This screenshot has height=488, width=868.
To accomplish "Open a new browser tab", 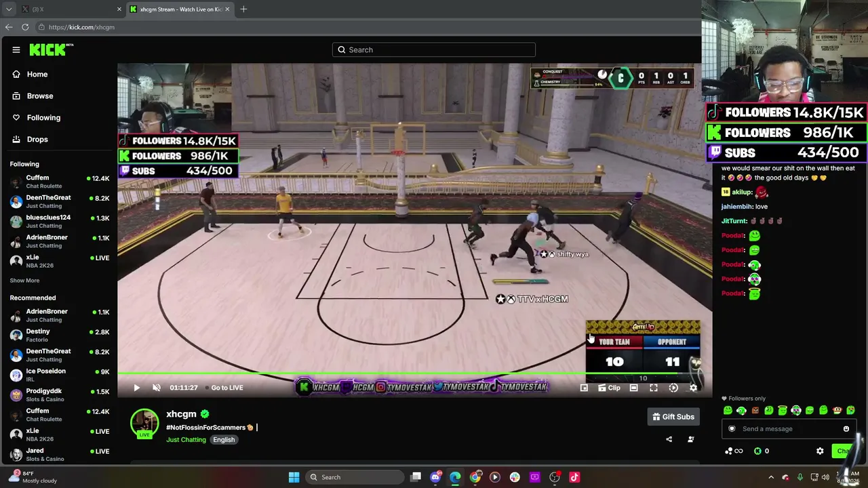I will coord(243,9).
